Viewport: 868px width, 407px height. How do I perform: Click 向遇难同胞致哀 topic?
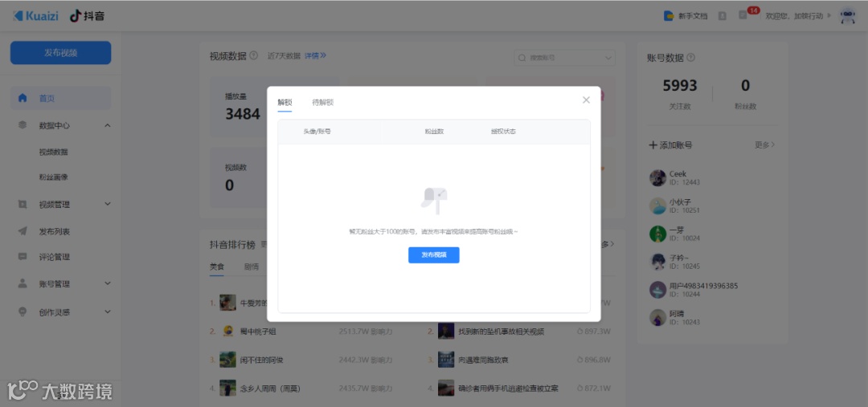click(483, 360)
